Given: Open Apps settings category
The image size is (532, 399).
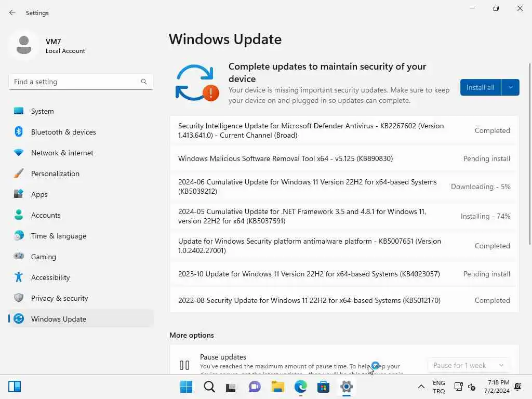Looking at the screenshot, I should tap(81, 194).
